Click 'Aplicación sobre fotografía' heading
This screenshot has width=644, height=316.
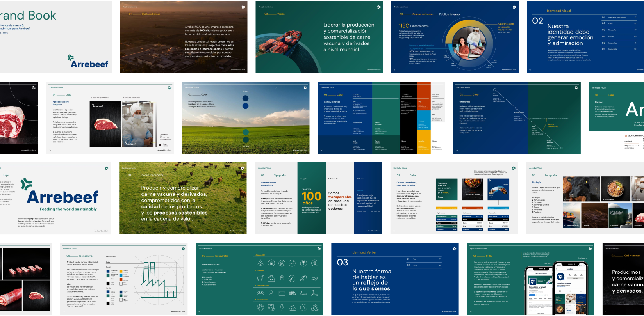[61, 103]
